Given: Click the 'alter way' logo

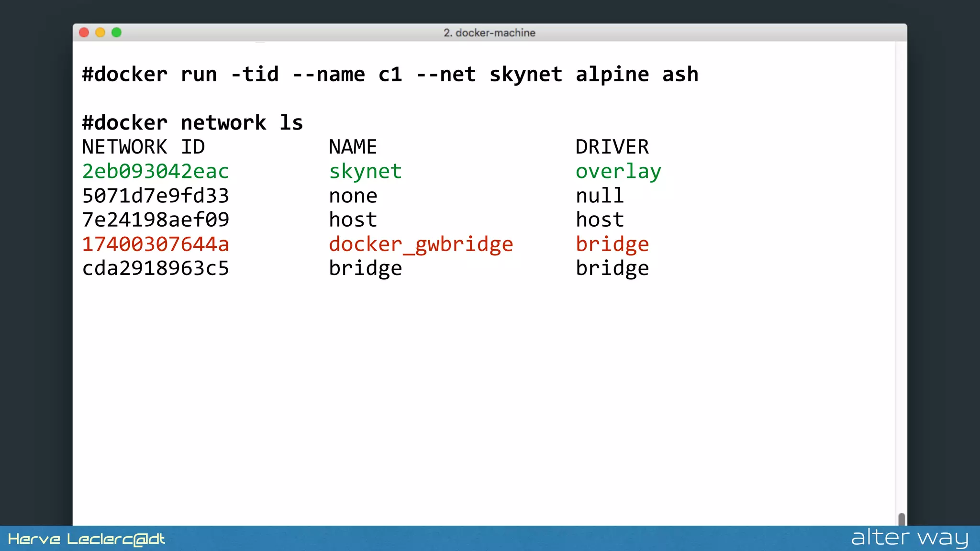Looking at the screenshot, I should coord(910,538).
